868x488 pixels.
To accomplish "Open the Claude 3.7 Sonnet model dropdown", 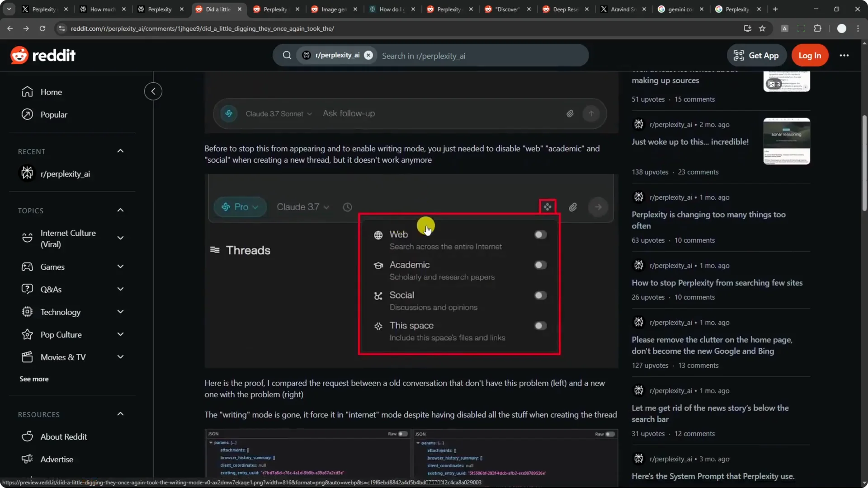I will click(278, 113).
